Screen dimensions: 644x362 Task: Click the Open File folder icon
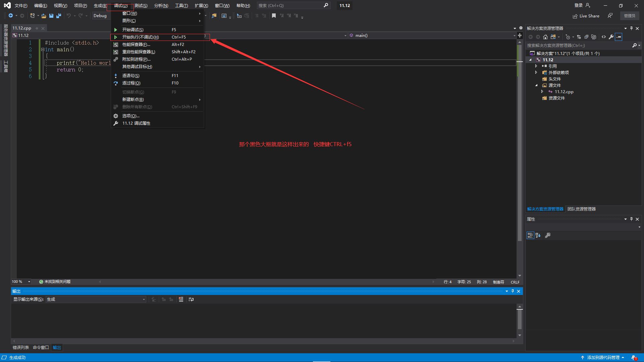click(44, 16)
